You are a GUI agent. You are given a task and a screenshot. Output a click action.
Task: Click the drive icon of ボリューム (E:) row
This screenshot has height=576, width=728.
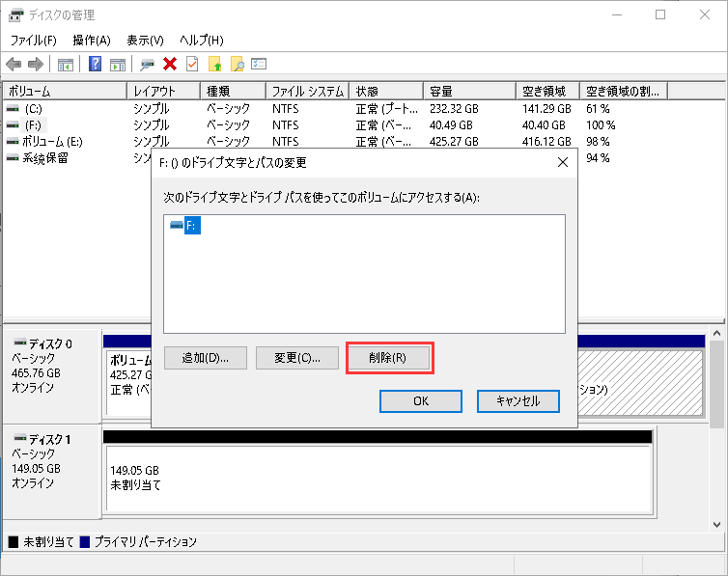click(x=13, y=142)
